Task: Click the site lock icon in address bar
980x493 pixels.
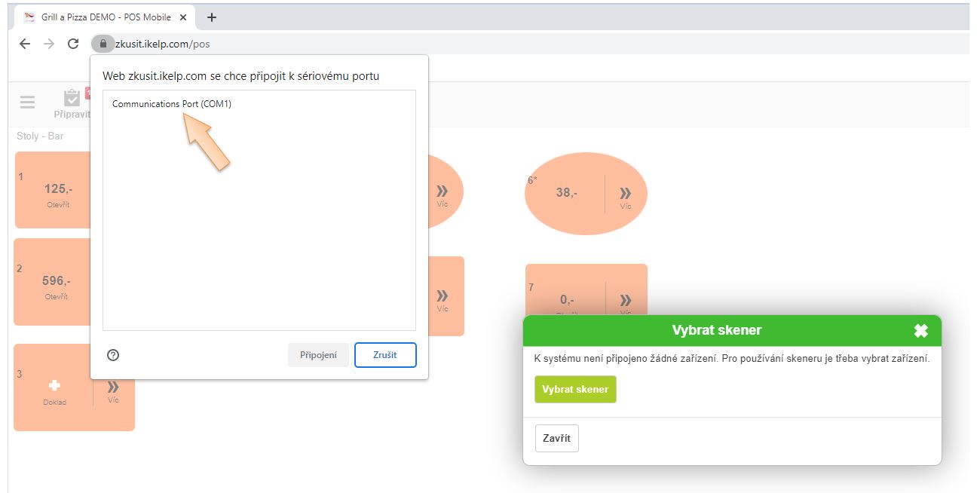Action: [x=103, y=44]
